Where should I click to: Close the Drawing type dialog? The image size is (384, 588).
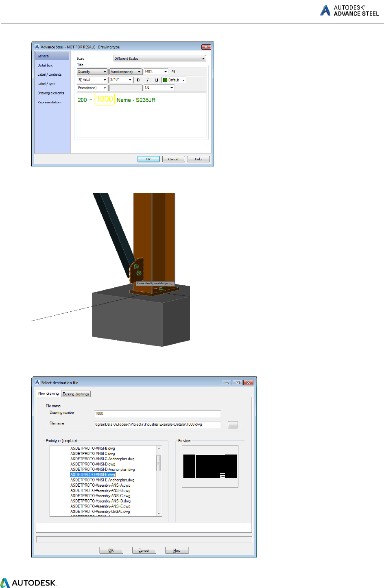click(x=206, y=47)
